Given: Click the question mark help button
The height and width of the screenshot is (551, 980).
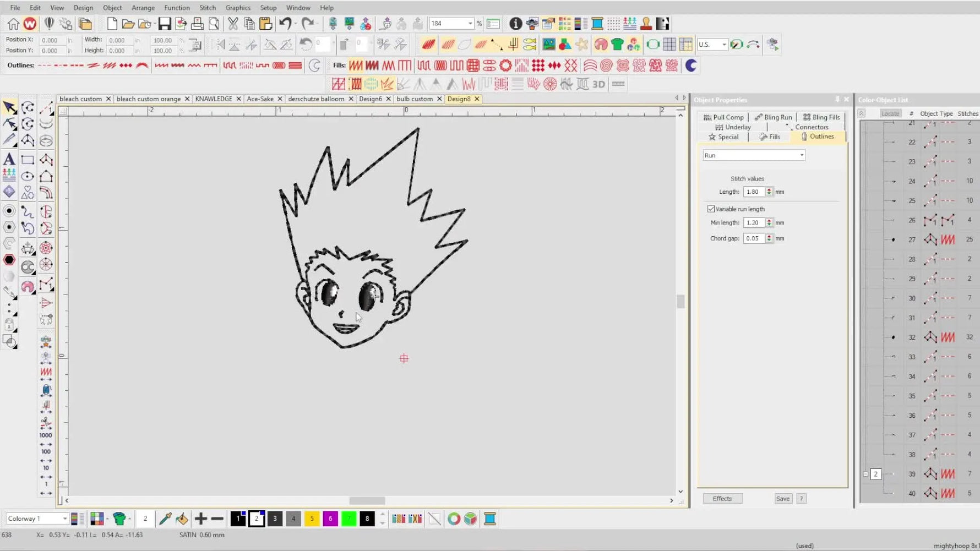Looking at the screenshot, I should (x=802, y=499).
